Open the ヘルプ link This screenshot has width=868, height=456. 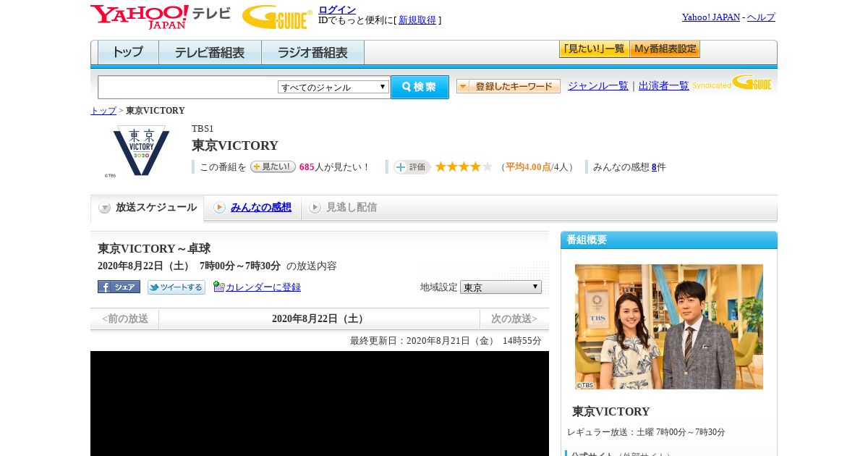pyautogui.click(x=761, y=17)
